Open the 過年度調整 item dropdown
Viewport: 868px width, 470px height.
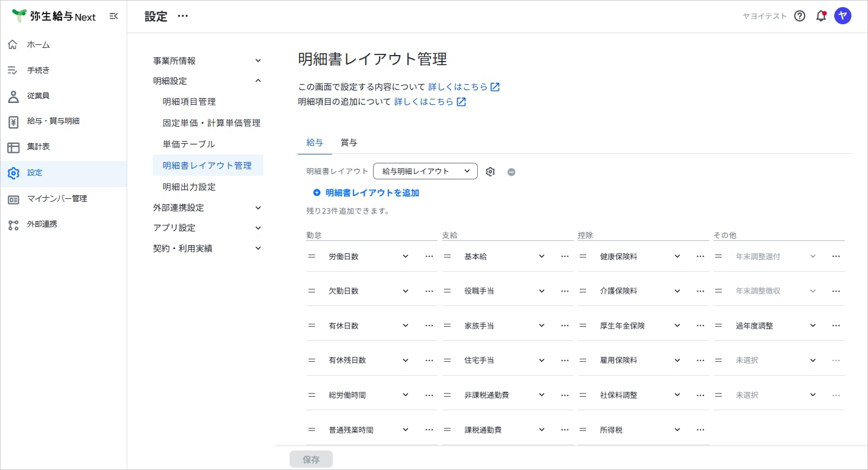812,326
